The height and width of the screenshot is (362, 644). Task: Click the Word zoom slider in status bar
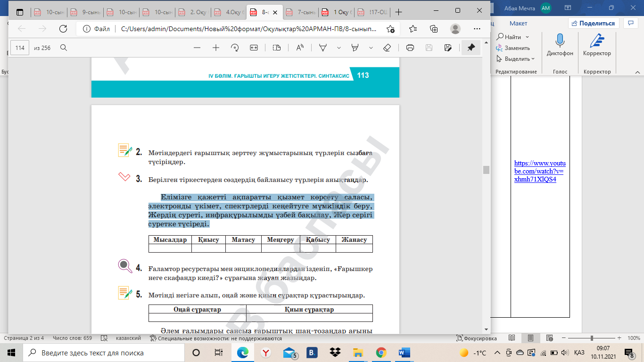(x=592, y=338)
